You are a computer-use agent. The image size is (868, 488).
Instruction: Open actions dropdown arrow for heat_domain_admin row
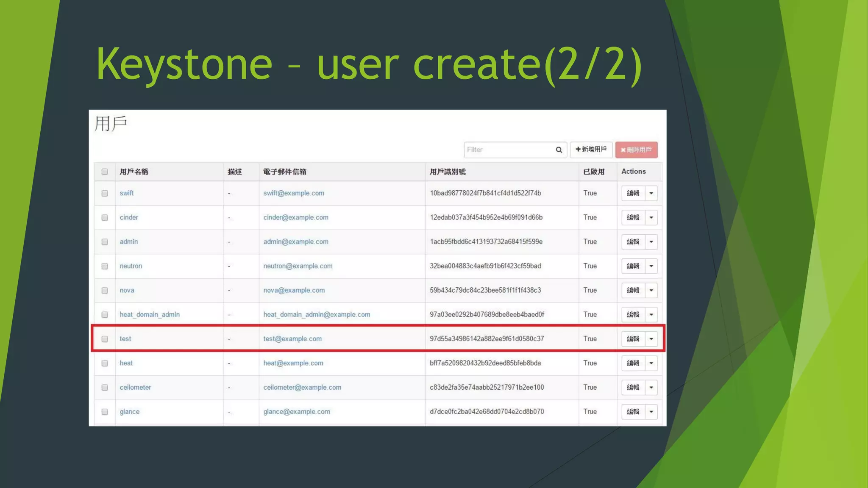(651, 315)
